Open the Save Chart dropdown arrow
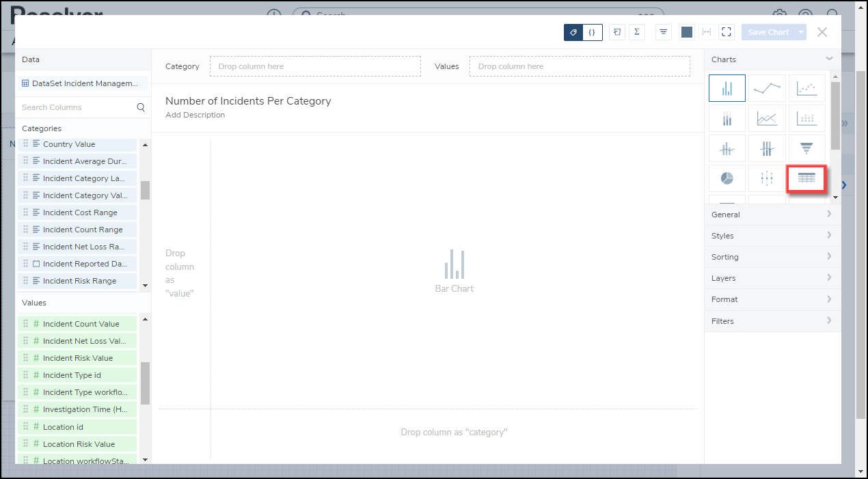 click(x=801, y=32)
